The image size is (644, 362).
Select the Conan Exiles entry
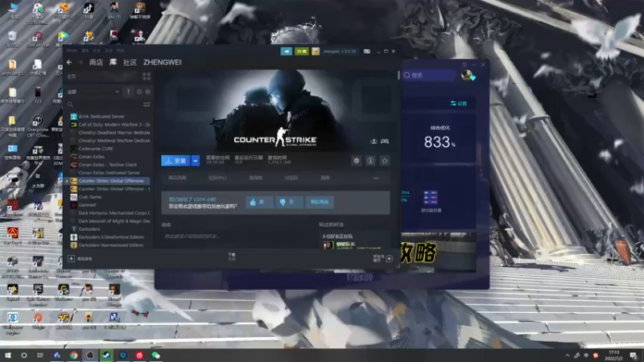[92, 157]
